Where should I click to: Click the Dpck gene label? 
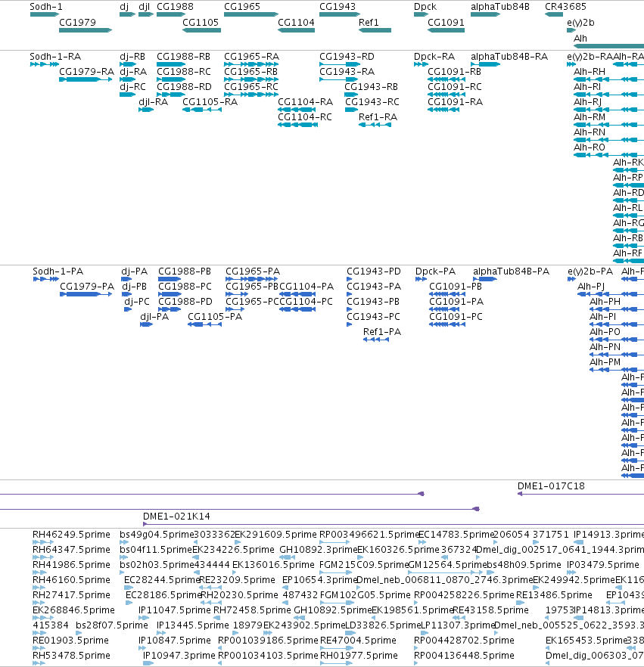coord(425,7)
